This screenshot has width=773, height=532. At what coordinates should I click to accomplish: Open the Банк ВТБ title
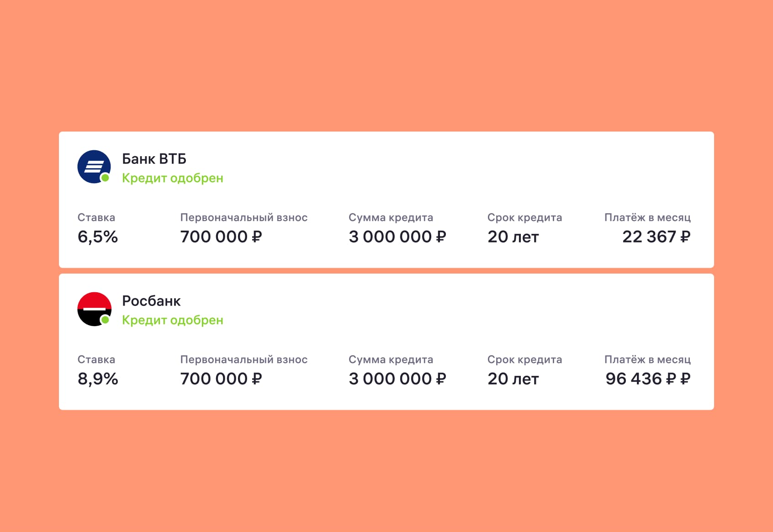point(154,159)
